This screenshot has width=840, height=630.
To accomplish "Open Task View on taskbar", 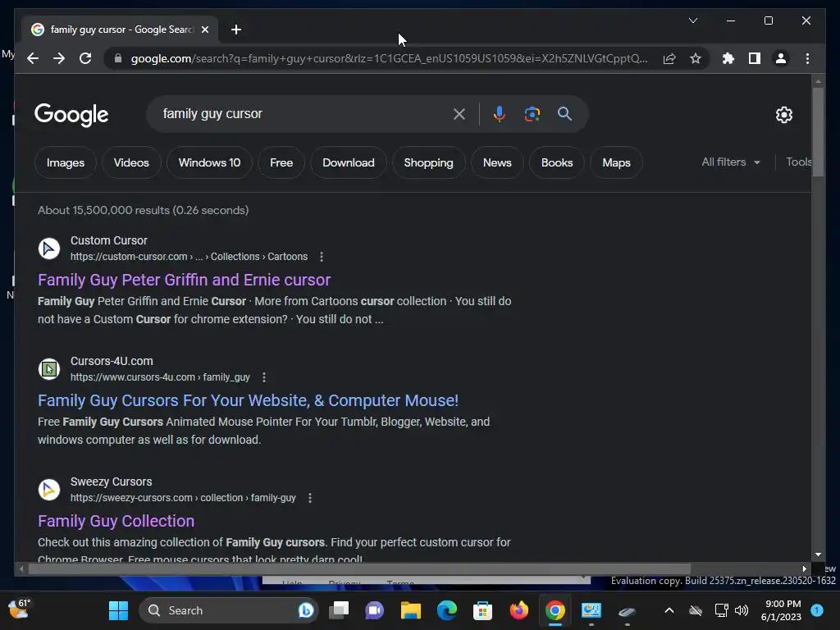I will 339,610.
